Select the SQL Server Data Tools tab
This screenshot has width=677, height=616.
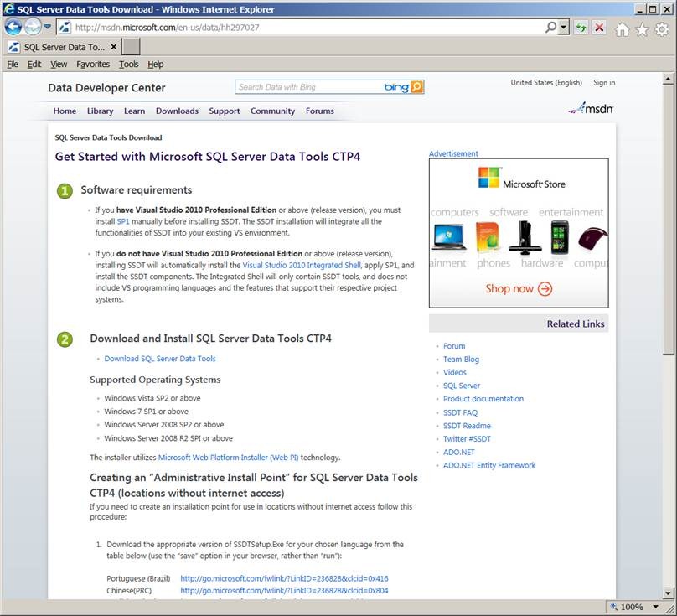click(64, 47)
